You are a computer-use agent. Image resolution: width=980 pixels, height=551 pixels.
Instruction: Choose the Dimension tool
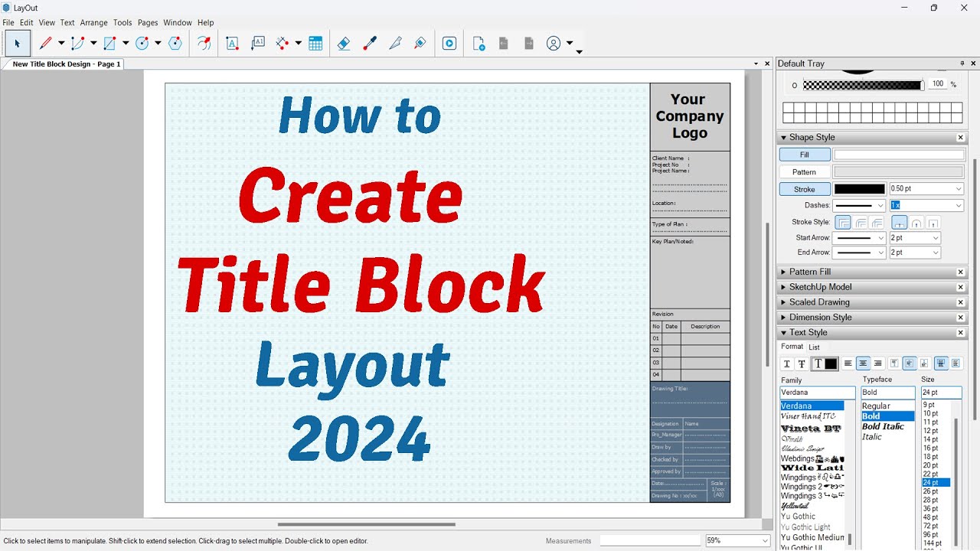click(282, 44)
